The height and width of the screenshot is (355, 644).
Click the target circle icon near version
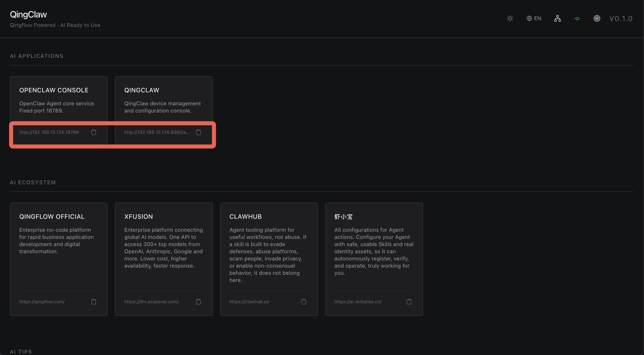click(x=597, y=19)
